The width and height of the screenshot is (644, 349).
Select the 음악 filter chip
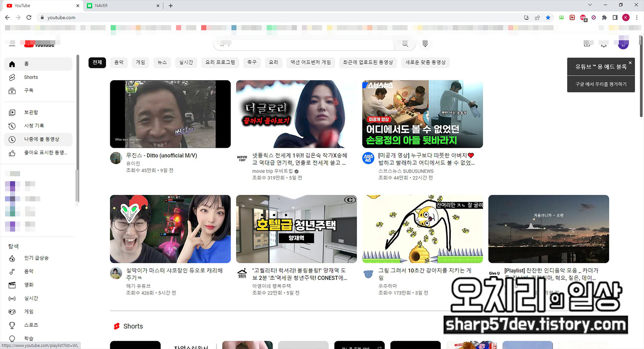tap(119, 63)
